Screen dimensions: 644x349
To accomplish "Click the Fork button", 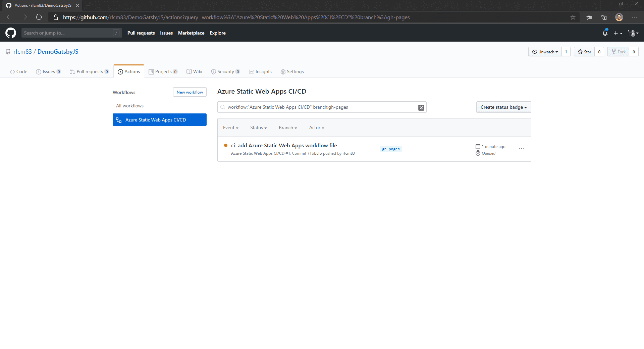I will 618,52.
